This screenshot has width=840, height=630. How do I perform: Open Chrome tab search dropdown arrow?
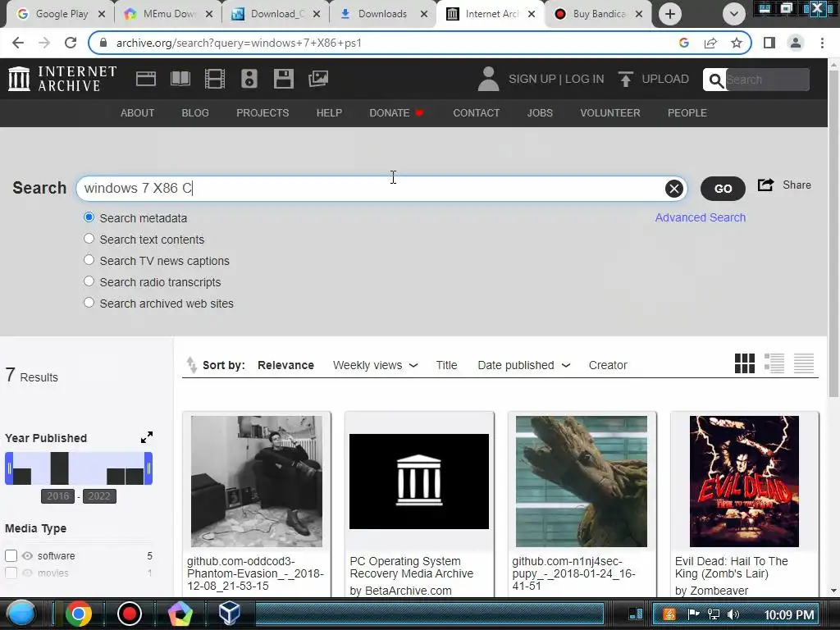(734, 14)
